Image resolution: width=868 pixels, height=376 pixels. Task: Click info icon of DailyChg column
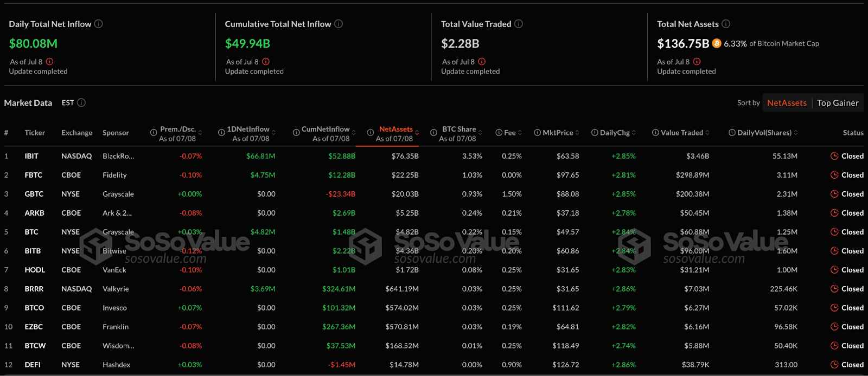595,133
